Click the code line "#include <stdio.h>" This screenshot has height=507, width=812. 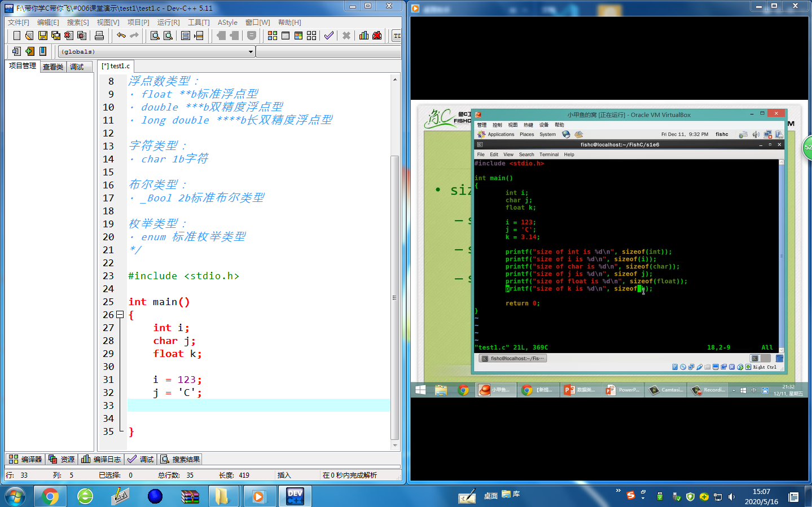tap(184, 276)
